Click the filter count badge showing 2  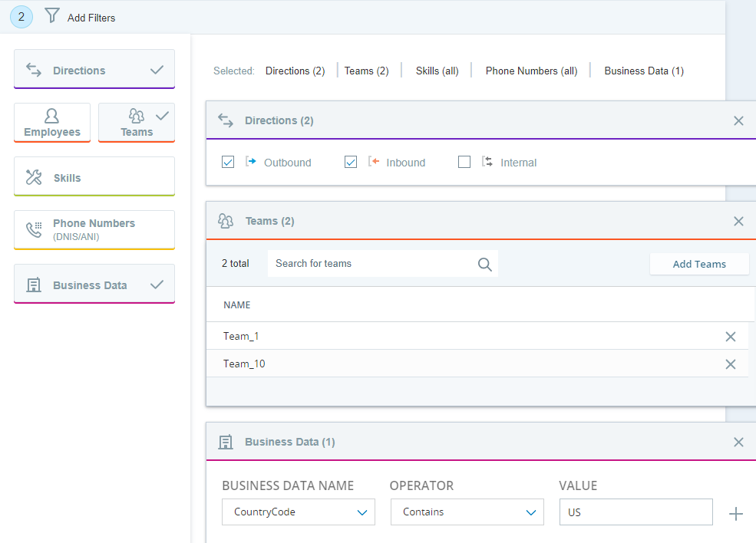[x=21, y=17]
